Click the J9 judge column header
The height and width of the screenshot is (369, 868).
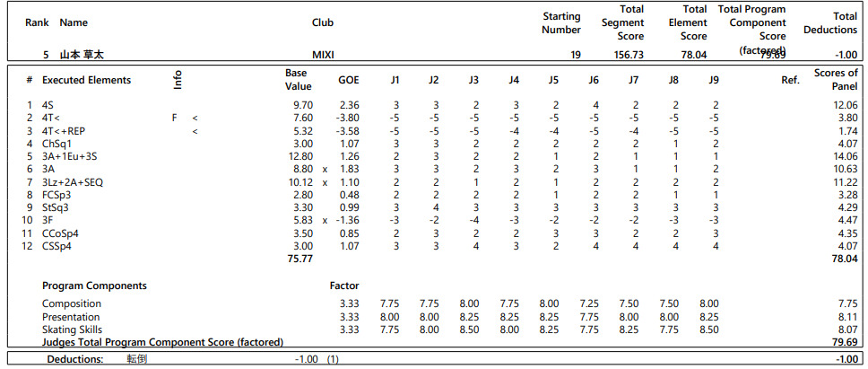(x=714, y=80)
